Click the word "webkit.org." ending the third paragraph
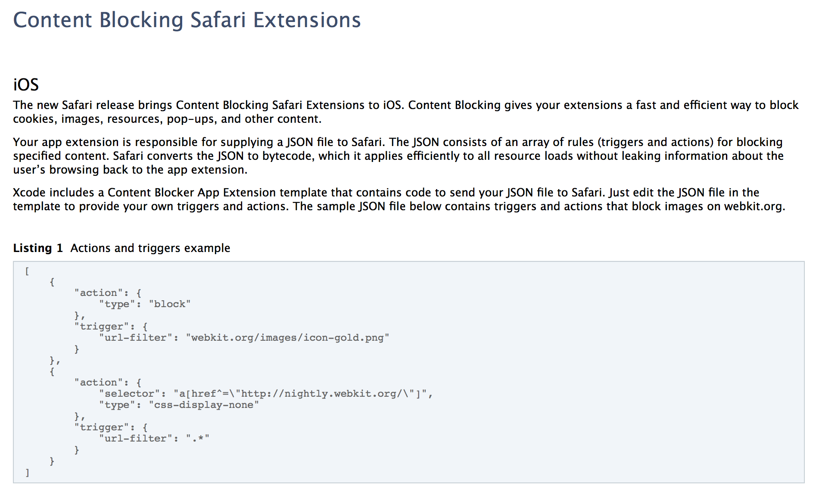816x504 pixels. 754,206
